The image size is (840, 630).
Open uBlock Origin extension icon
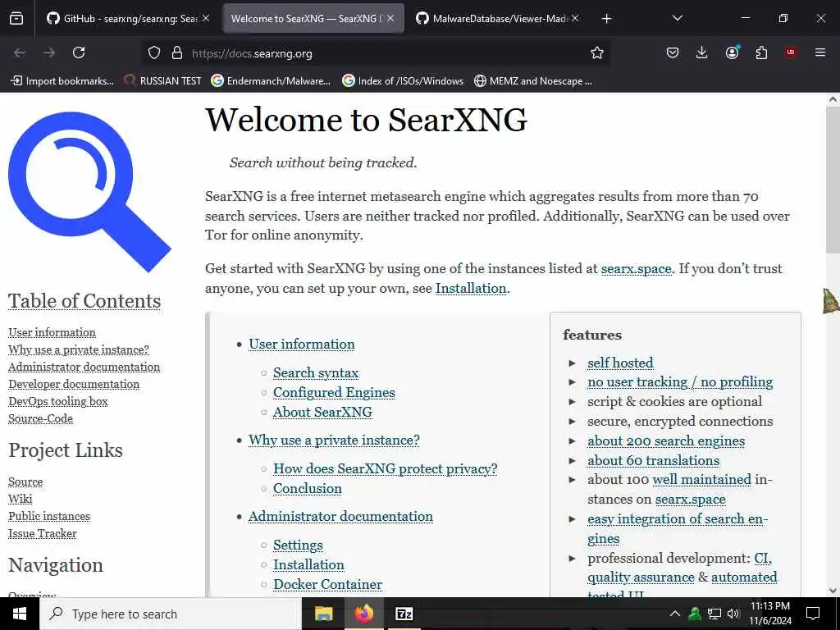[791, 52]
